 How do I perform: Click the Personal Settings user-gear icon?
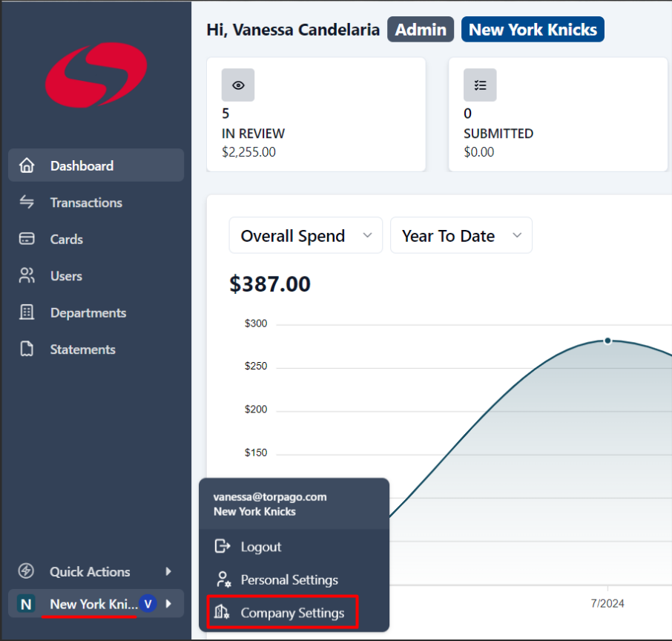pyautogui.click(x=223, y=579)
